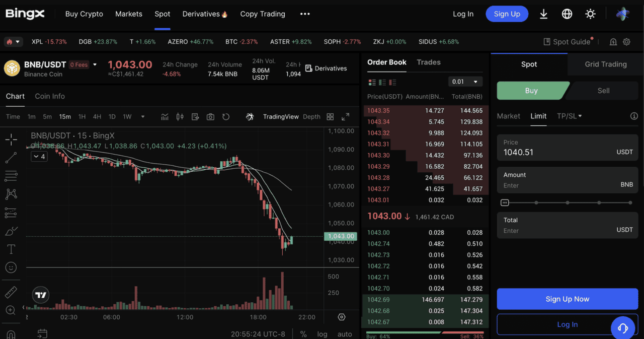Select the ruler measure tool
The width and height of the screenshot is (644, 339).
(x=11, y=292)
